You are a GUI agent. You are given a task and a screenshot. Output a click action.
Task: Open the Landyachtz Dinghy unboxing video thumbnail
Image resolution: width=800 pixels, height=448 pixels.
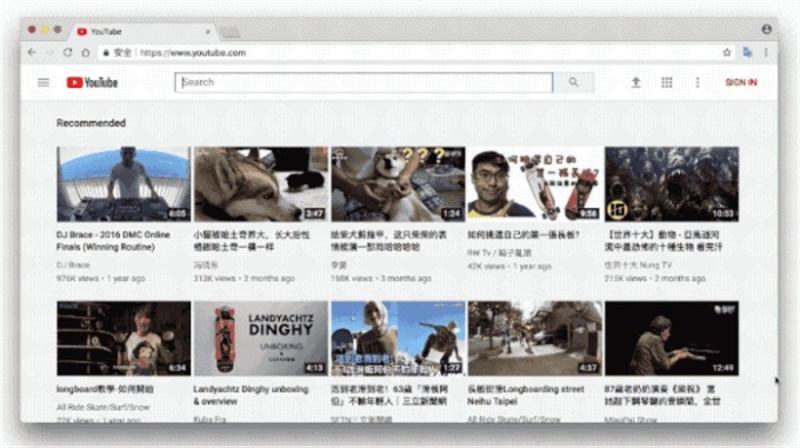pyautogui.click(x=260, y=338)
